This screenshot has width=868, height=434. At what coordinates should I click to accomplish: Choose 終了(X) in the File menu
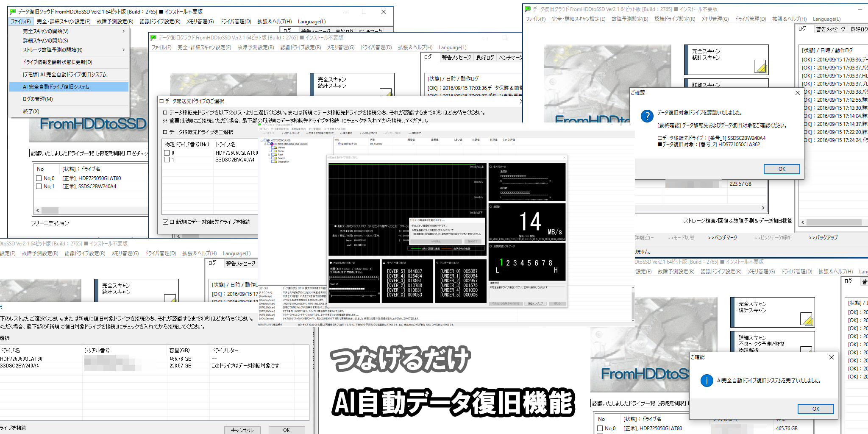tap(69, 111)
